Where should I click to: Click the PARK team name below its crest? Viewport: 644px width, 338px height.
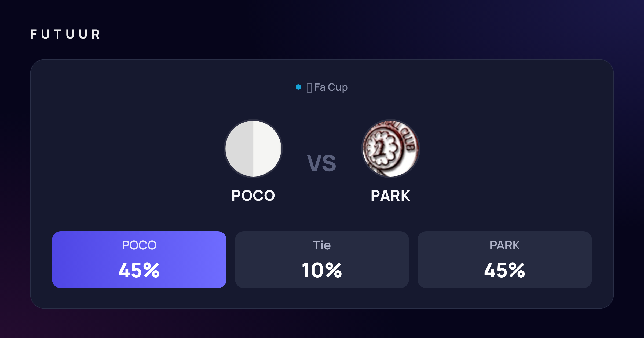pos(390,196)
